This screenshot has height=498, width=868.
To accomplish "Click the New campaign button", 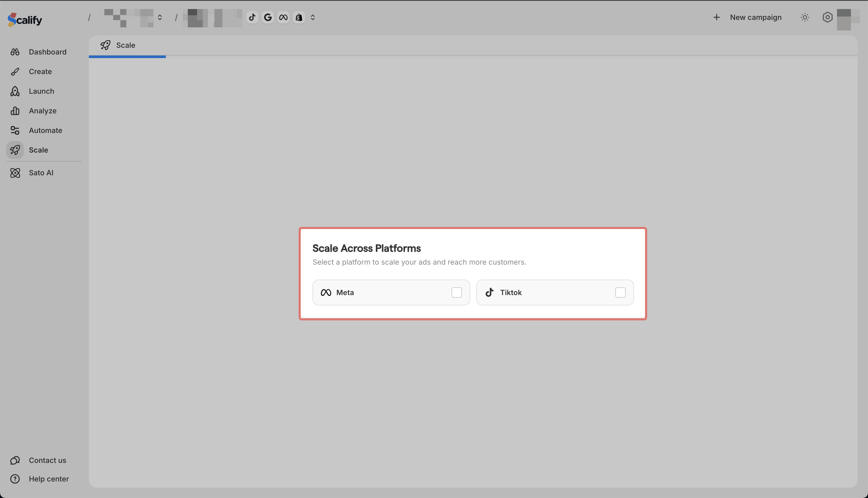I will tap(748, 18).
